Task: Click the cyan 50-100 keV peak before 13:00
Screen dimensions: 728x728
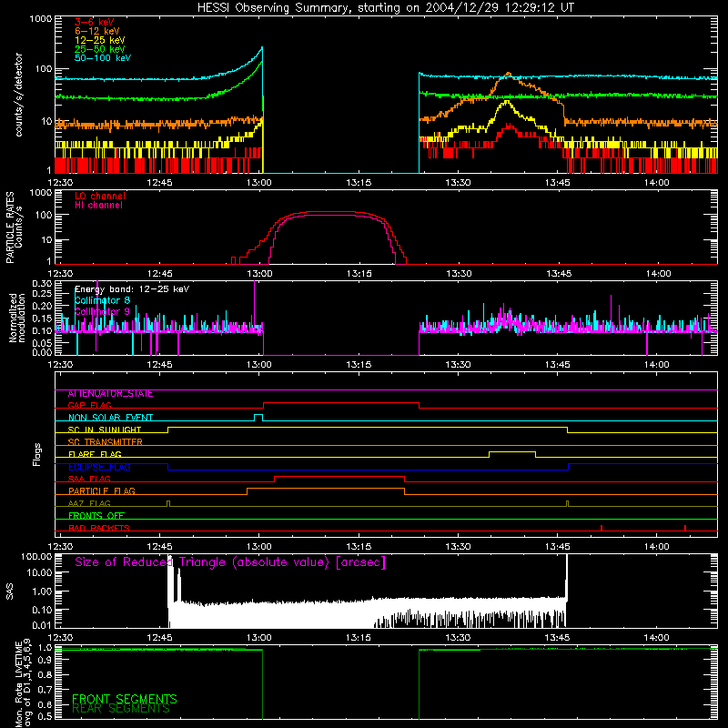Action: click(261, 48)
